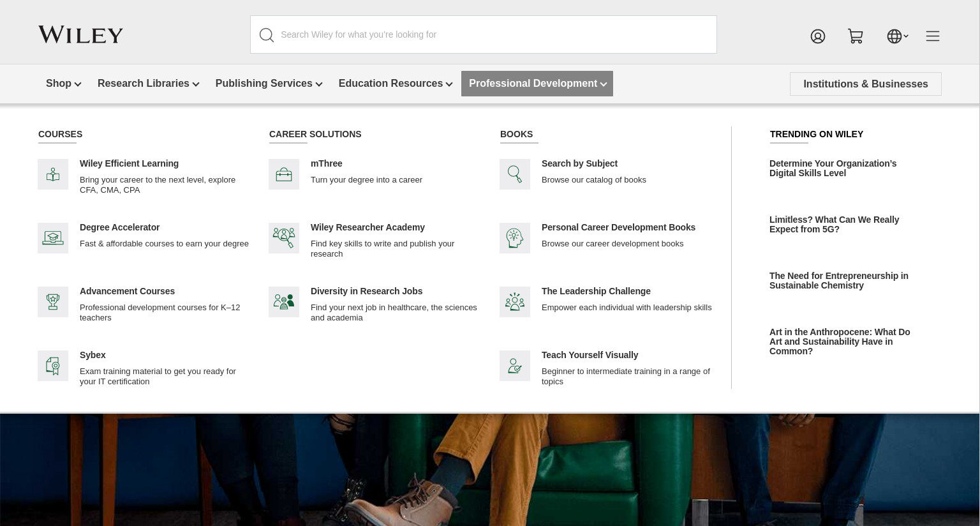Click the search magnifier icon
The width and height of the screenshot is (980, 526).
(x=267, y=35)
